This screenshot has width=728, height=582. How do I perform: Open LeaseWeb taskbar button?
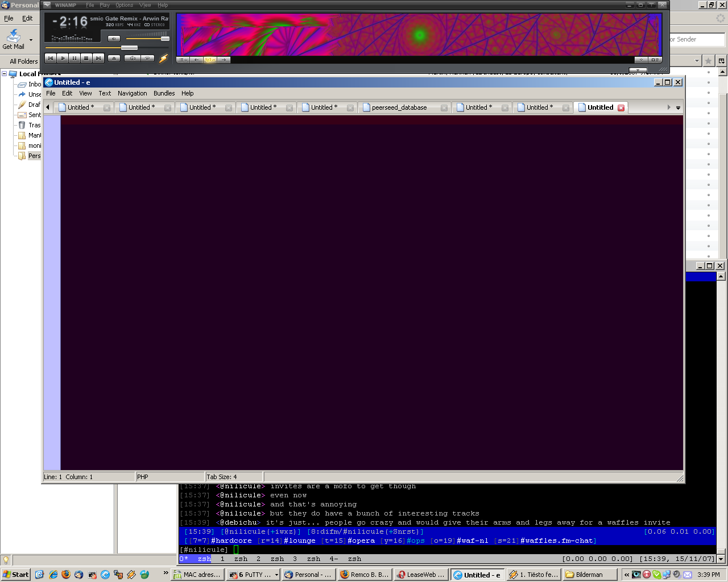pos(421,575)
